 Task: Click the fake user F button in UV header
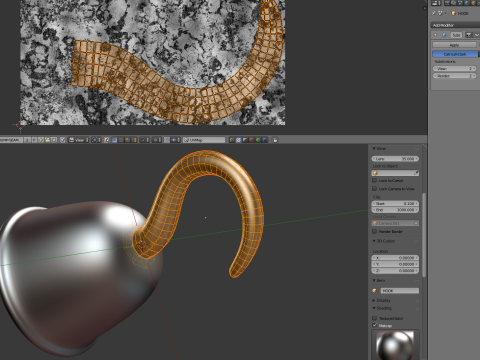coord(34,140)
